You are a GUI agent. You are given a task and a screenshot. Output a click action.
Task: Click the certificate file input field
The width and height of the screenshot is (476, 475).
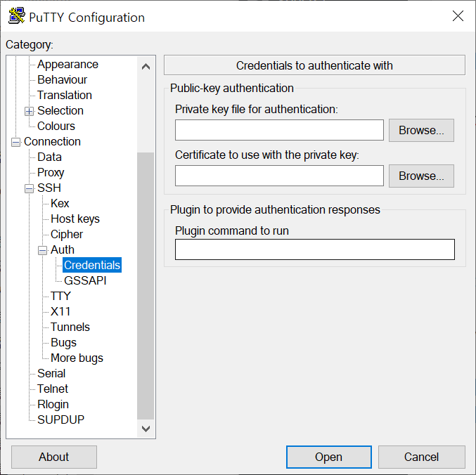point(279,176)
